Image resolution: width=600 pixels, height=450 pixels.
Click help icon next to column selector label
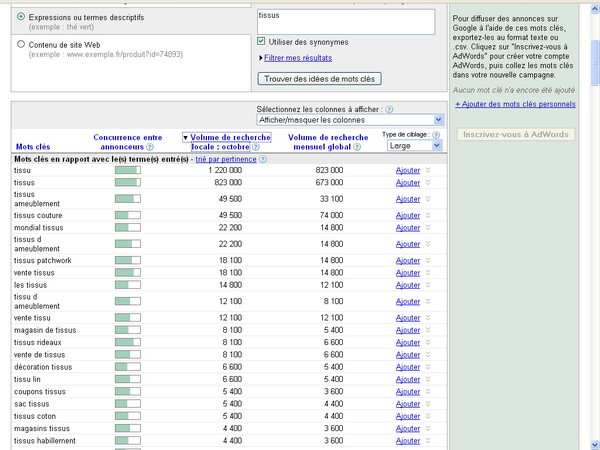[x=389, y=108]
